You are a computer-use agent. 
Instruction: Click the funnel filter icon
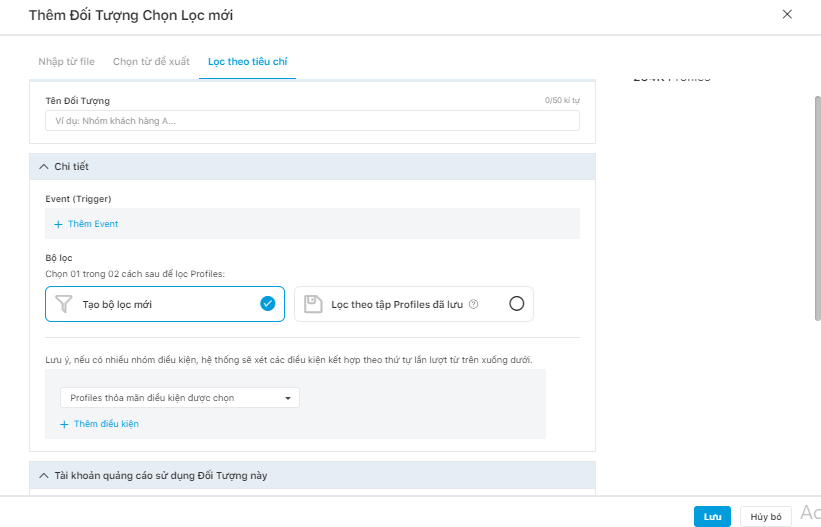[x=64, y=304]
